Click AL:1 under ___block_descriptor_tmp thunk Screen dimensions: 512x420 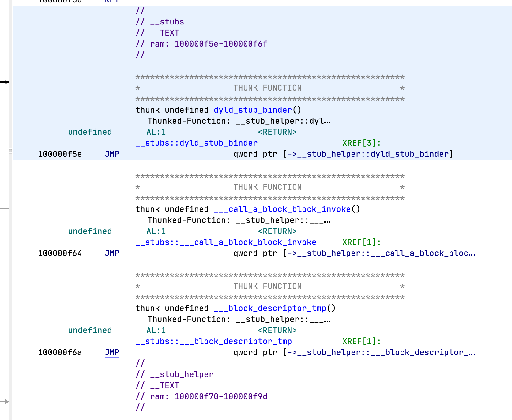156,330
